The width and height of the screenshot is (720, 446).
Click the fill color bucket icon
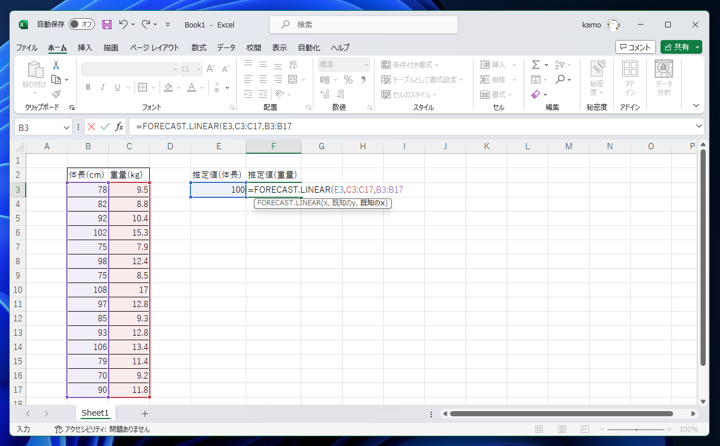[169, 87]
